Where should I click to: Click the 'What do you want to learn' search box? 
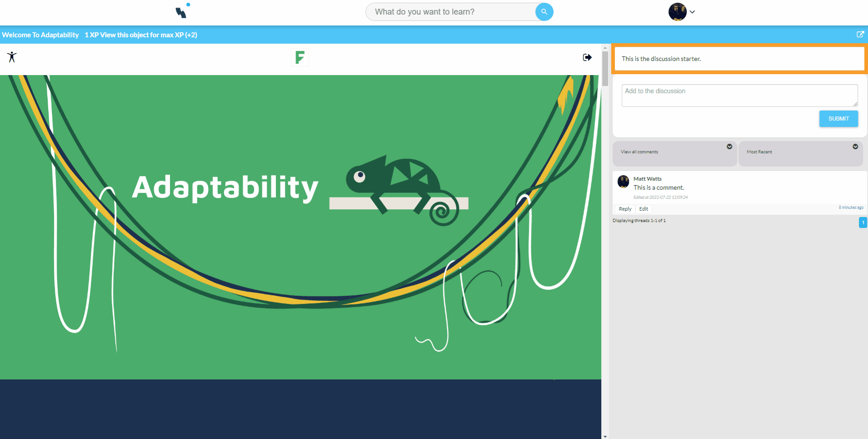450,12
